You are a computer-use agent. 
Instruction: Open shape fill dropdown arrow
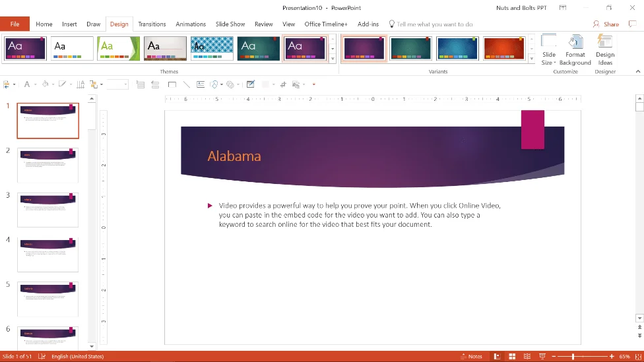[53, 84]
